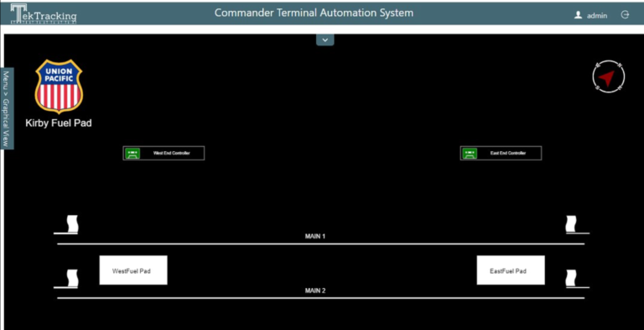This screenshot has width=644, height=330.
Task: Click the compass north arrow icon
Action: pyautogui.click(x=609, y=76)
